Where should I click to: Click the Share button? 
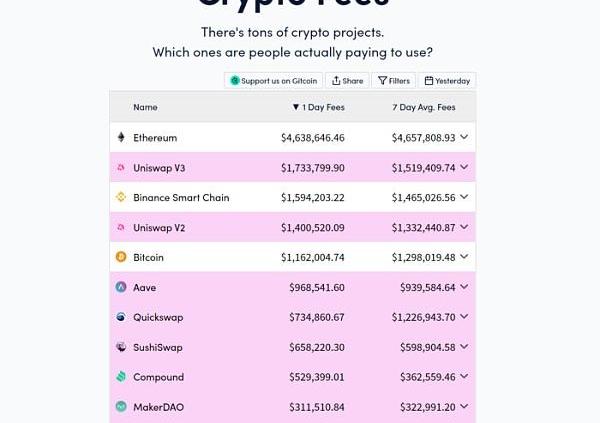point(347,81)
